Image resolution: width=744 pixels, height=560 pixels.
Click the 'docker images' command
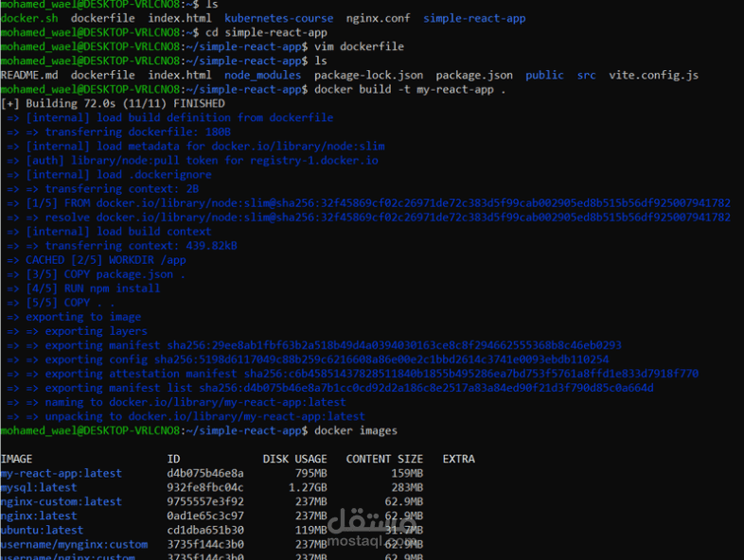pyautogui.click(x=356, y=431)
